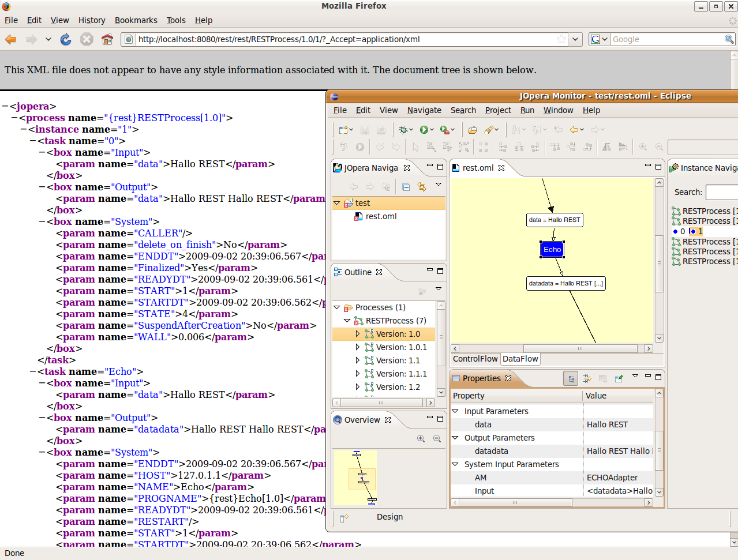Click Link with Editor icon in JOpera Navigator

(x=422, y=187)
